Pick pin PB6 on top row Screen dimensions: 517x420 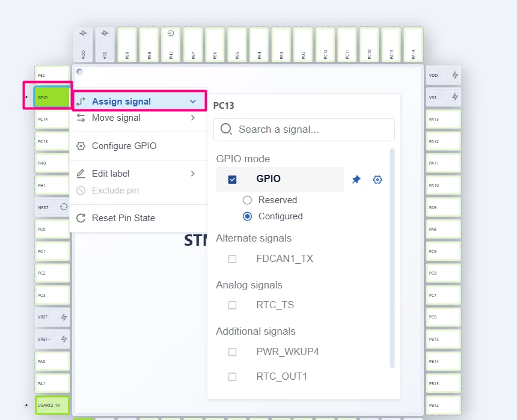(x=215, y=44)
